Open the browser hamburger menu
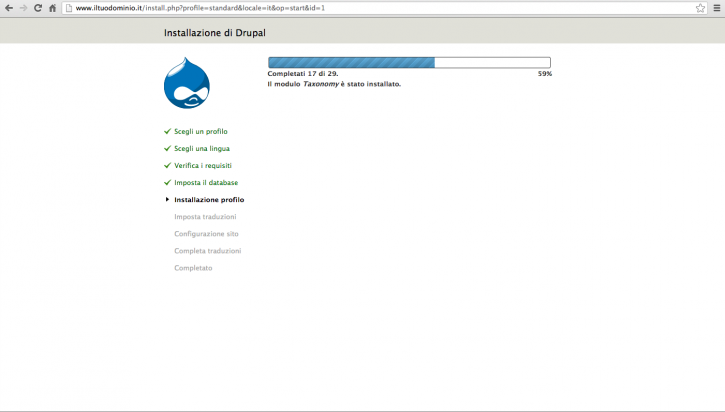The height and width of the screenshot is (412, 725). coord(717,8)
